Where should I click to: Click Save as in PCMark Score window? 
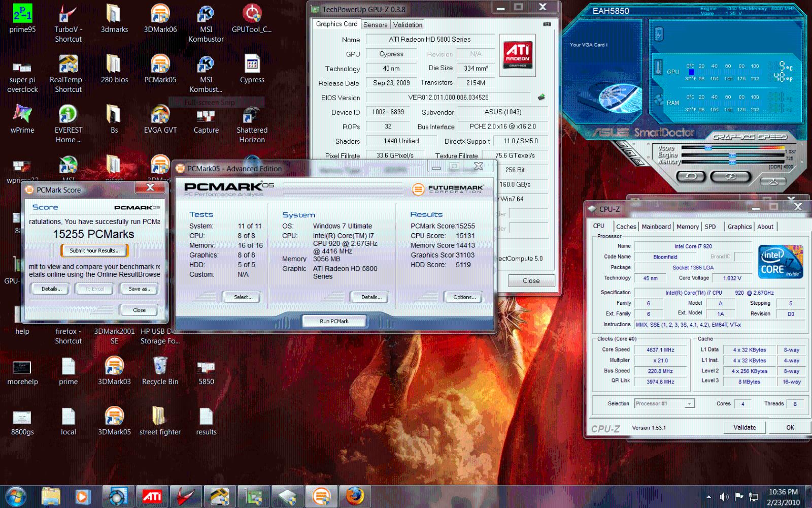(x=140, y=289)
